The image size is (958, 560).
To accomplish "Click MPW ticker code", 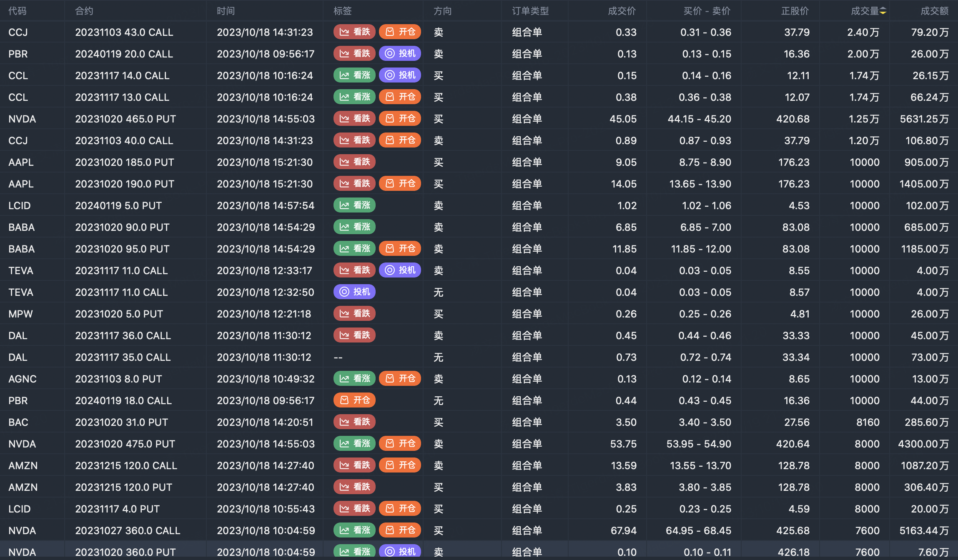I will 20,314.
